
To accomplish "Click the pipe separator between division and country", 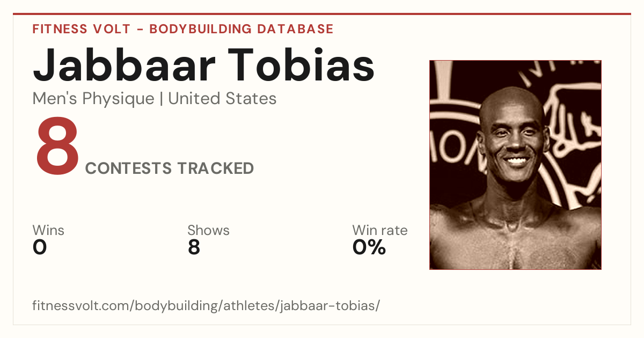I will [x=161, y=99].
